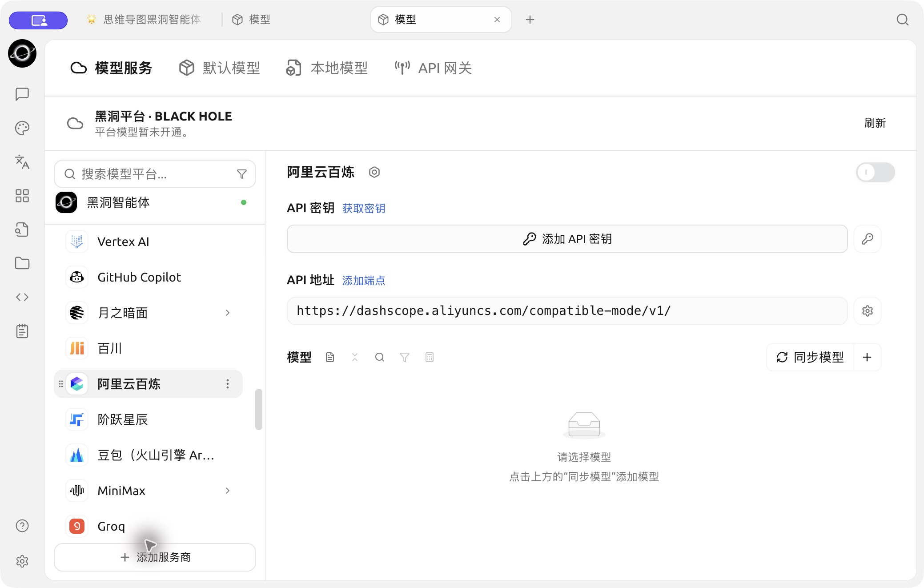Click the filter icon in provider search
Screen dimensions: 924x588
tap(242, 174)
